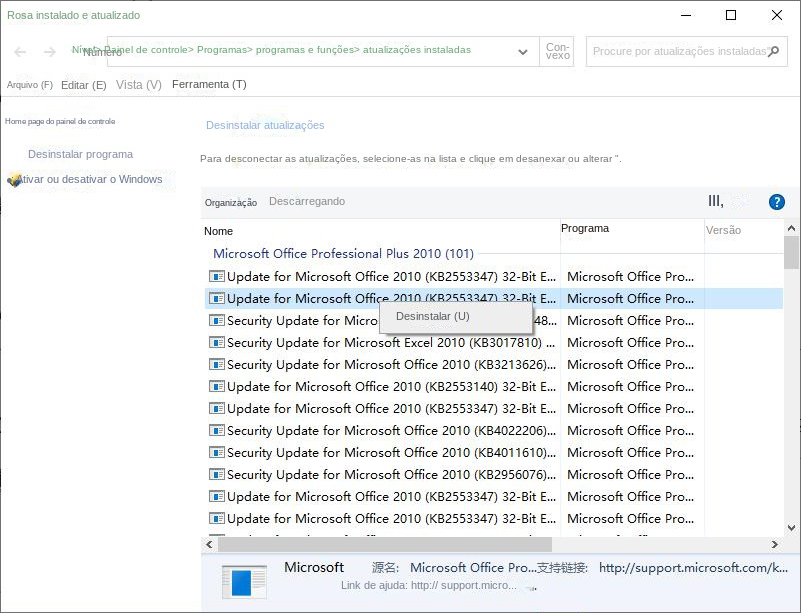Open the address bar history dropdown
Image resolution: width=801 pixels, height=613 pixels.
pyautogui.click(x=523, y=52)
